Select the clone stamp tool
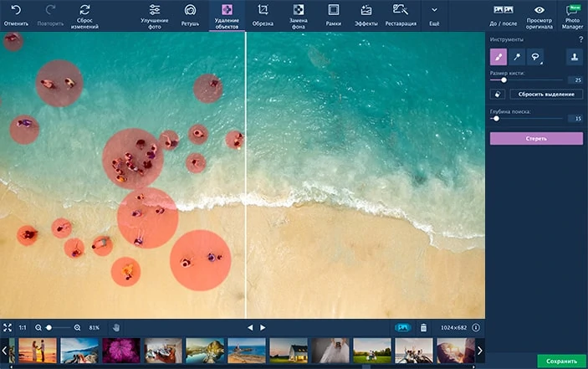The image size is (588, 369). 574,57
